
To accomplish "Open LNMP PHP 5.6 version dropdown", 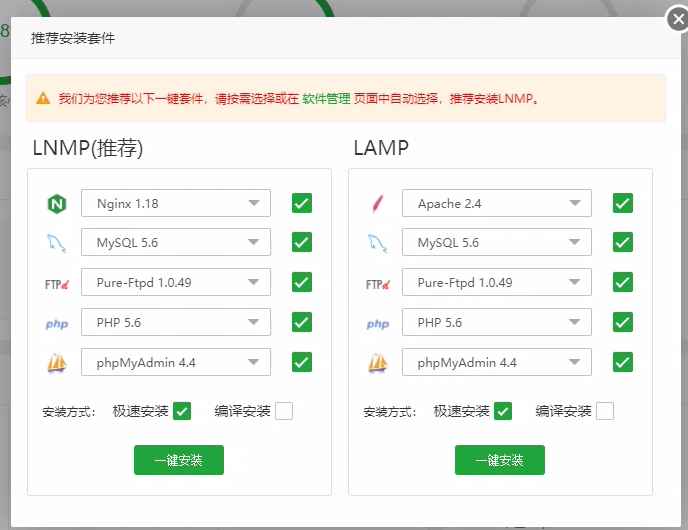I will click(176, 322).
